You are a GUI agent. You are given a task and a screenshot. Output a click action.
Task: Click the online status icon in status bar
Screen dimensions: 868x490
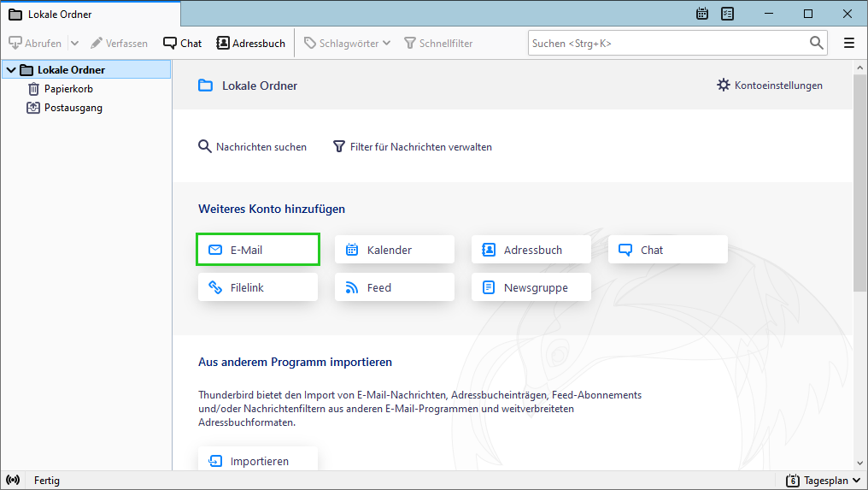click(13, 480)
